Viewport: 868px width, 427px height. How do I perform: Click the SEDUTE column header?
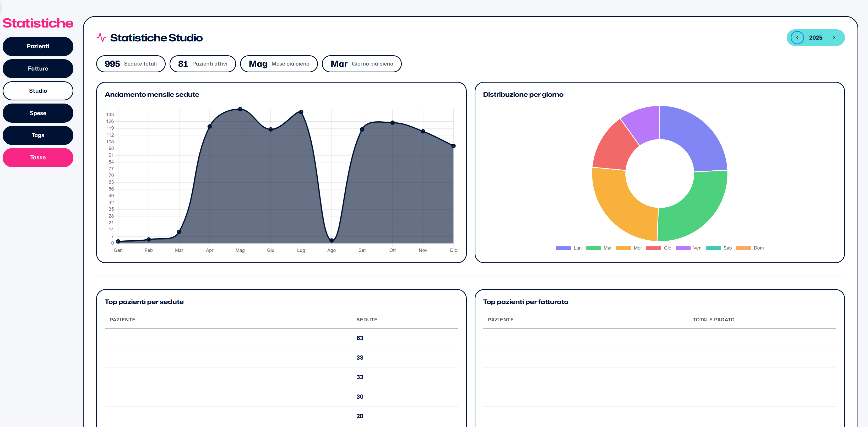[367, 320]
